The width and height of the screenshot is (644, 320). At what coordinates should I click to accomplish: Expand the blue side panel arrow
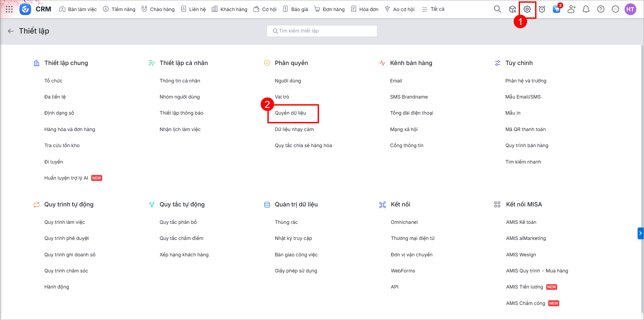point(640,233)
